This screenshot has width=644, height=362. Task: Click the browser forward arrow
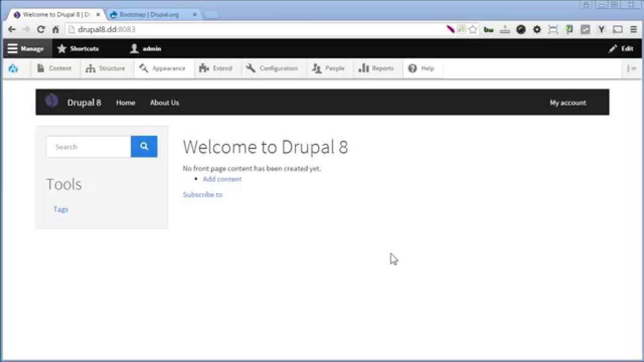[26, 30]
